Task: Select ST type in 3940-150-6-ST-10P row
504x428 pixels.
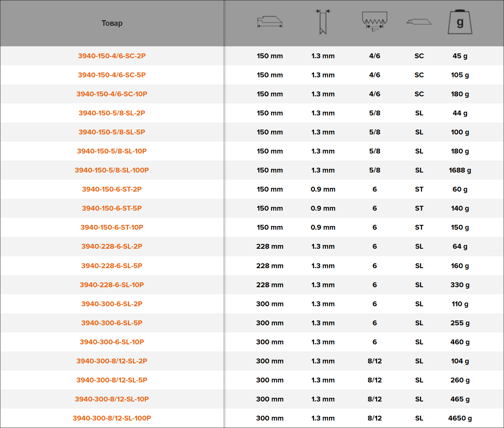Action: (x=419, y=227)
